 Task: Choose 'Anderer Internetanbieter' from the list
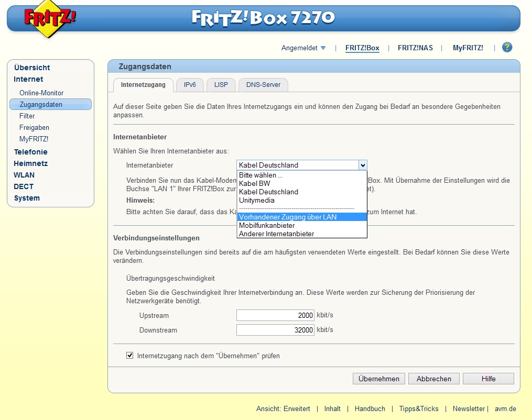tap(301, 234)
